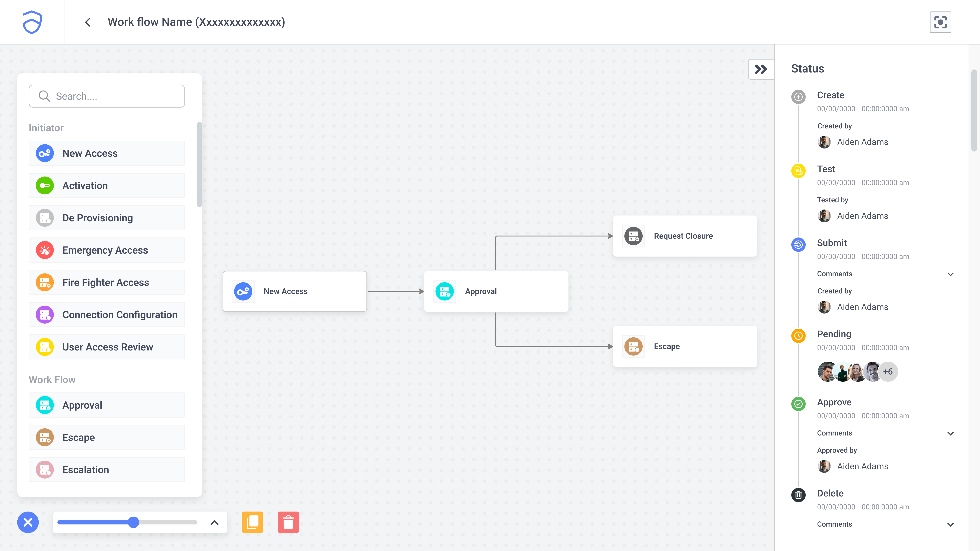Select New Access in the Initiator list
Screen dimensions: 980x551
[x=107, y=153]
